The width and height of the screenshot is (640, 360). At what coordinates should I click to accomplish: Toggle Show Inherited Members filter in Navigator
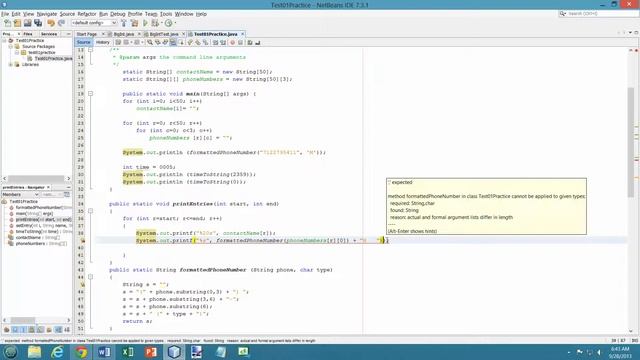click(x=7, y=330)
